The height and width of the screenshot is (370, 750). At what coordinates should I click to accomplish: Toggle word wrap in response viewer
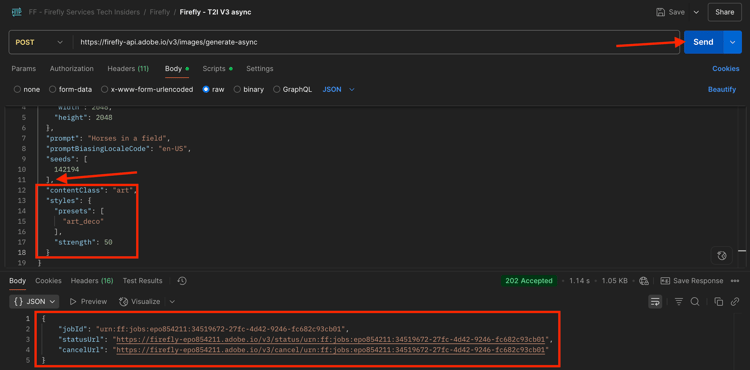655,302
